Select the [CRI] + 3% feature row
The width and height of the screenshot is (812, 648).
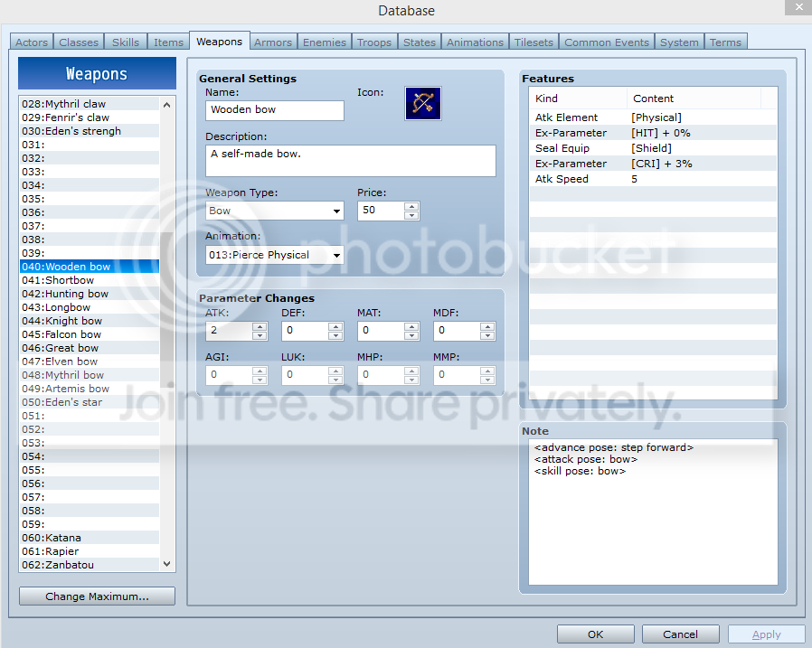pyautogui.click(x=653, y=164)
